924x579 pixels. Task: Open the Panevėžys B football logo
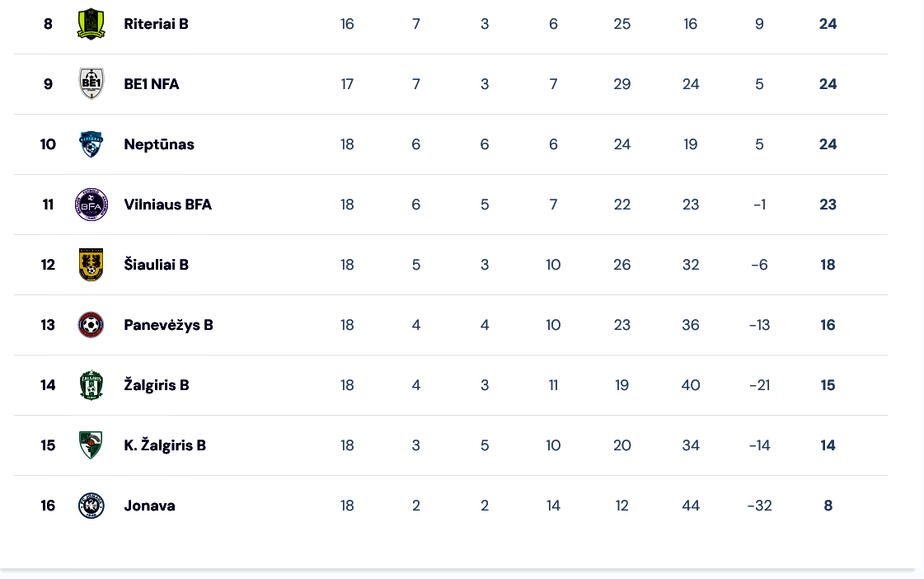(91, 325)
